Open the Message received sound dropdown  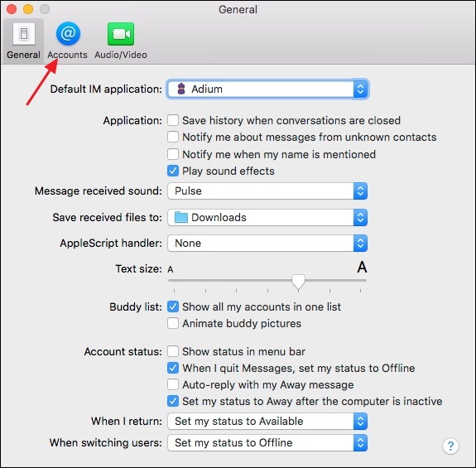pos(267,191)
